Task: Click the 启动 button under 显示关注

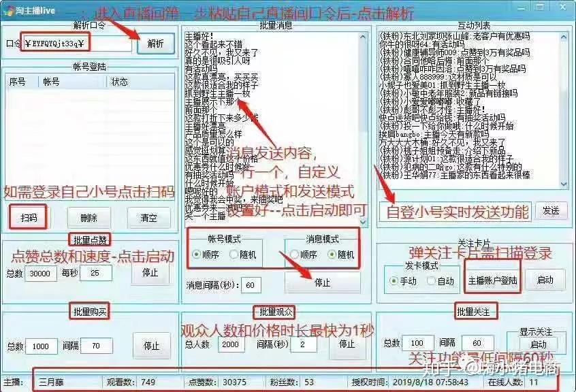Action: (539, 345)
